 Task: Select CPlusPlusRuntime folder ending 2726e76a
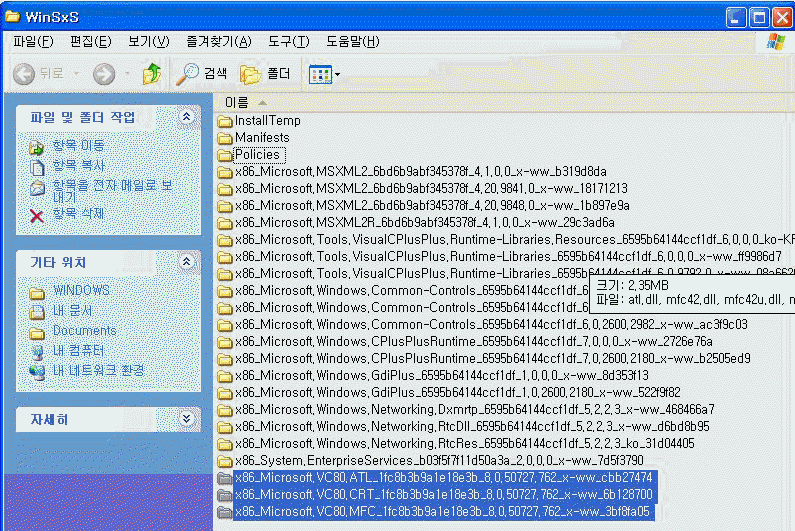(474, 341)
